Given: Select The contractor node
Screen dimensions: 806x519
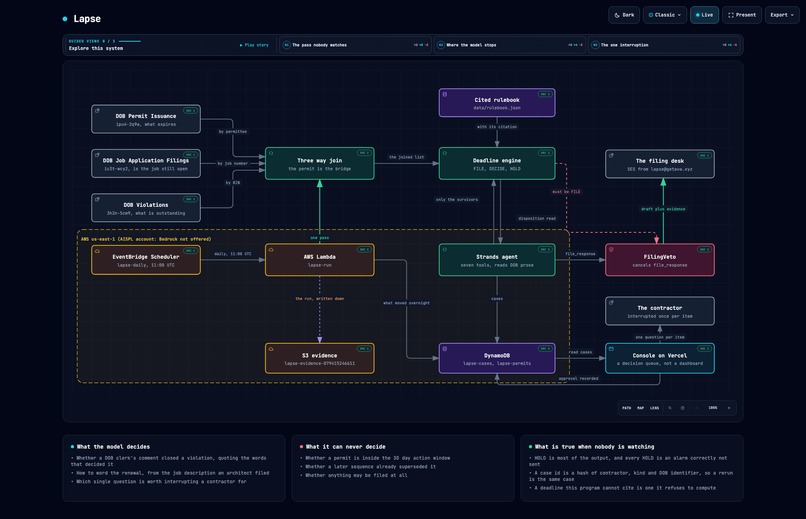Looking at the screenshot, I should (x=660, y=311).
